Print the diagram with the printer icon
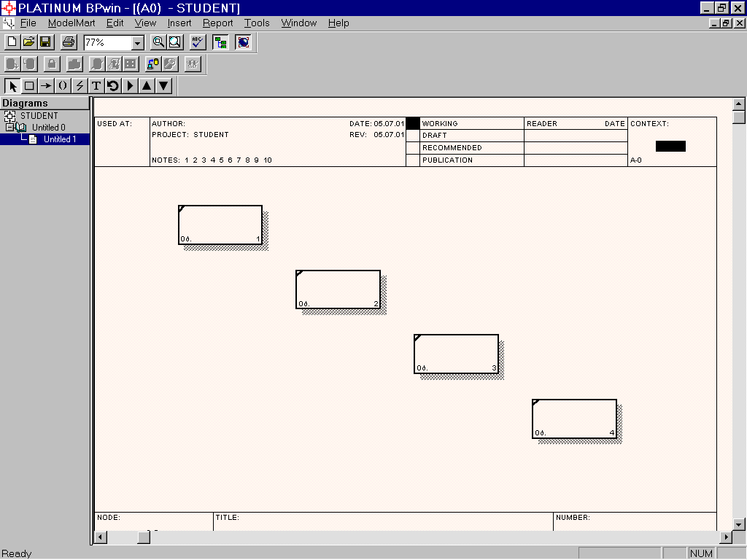Viewport: 747px width, 560px height. [x=69, y=42]
